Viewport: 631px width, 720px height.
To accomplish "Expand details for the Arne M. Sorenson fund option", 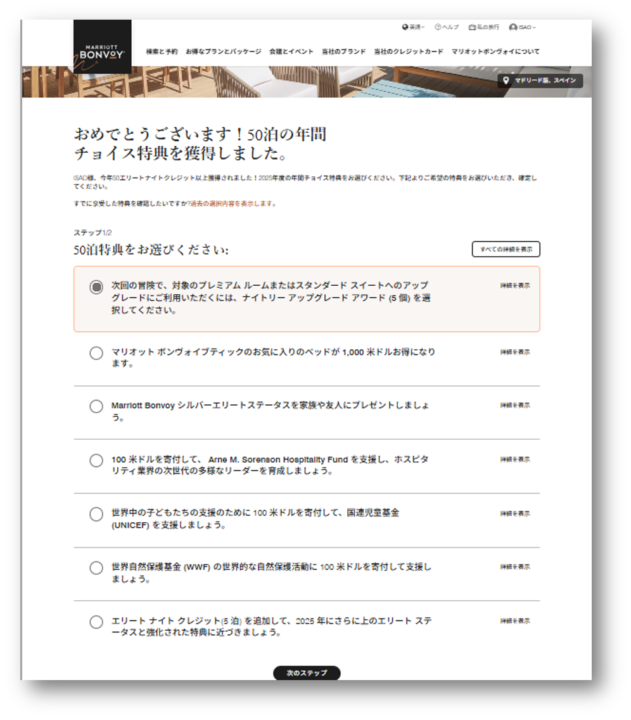I will coord(515,459).
